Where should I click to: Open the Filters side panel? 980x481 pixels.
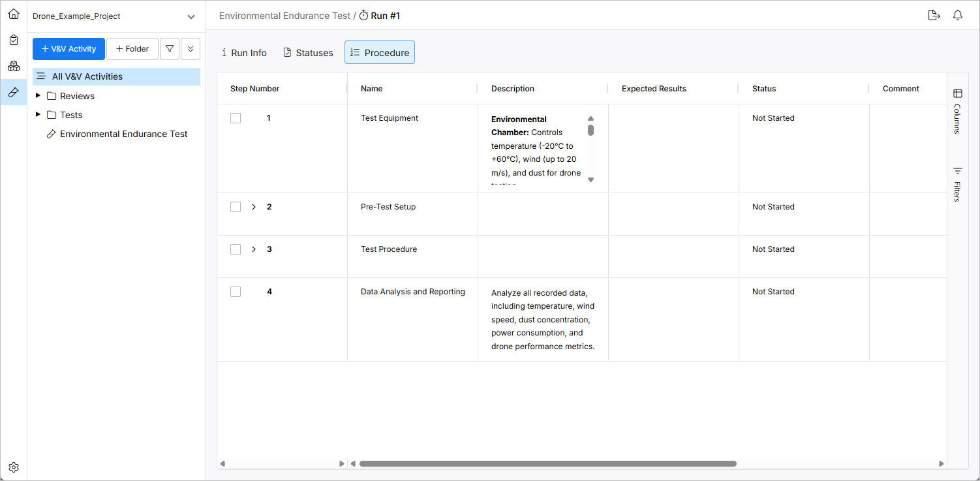click(957, 183)
